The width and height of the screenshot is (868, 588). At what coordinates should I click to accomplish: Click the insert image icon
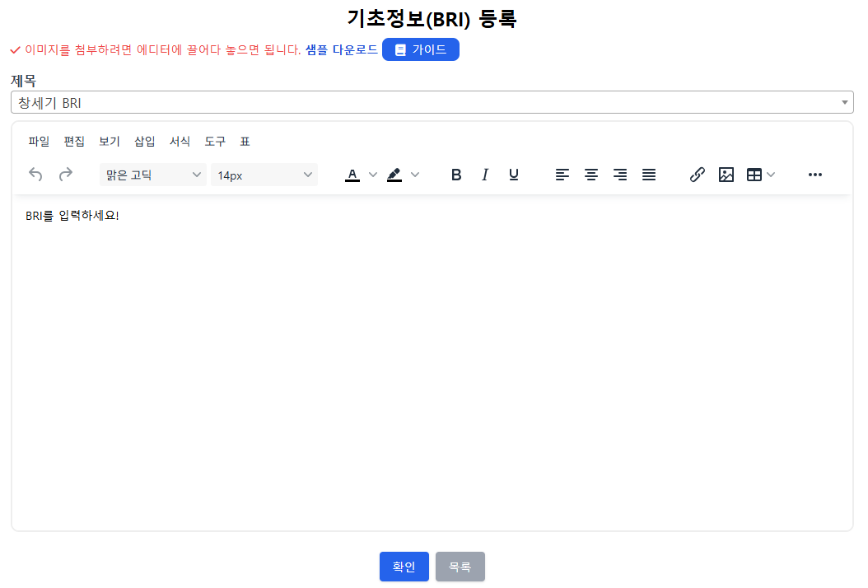726,175
